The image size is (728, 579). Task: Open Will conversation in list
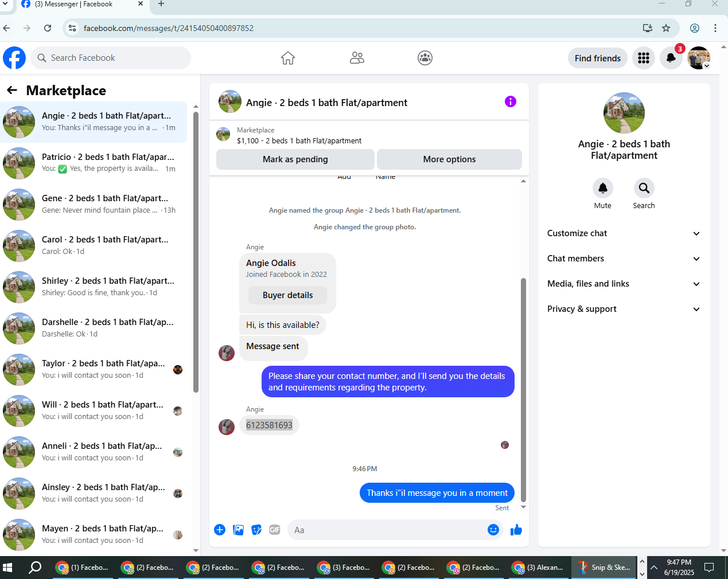tap(94, 410)
